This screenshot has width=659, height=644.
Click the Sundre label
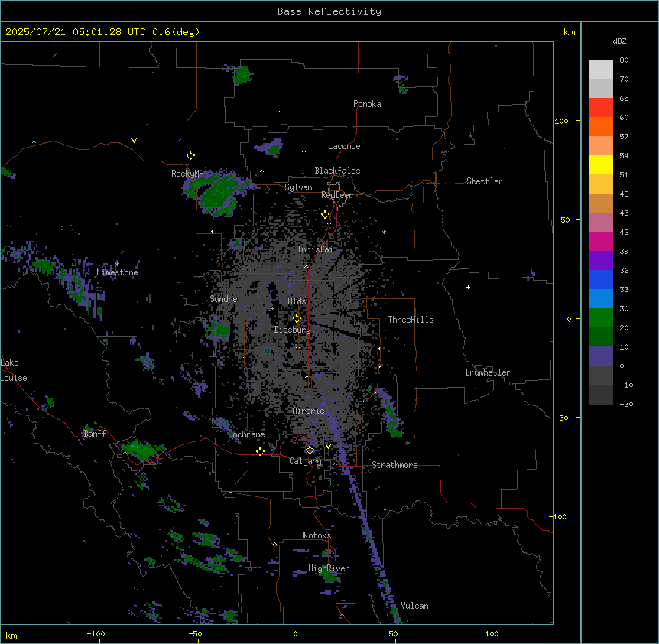pos(223,299)
